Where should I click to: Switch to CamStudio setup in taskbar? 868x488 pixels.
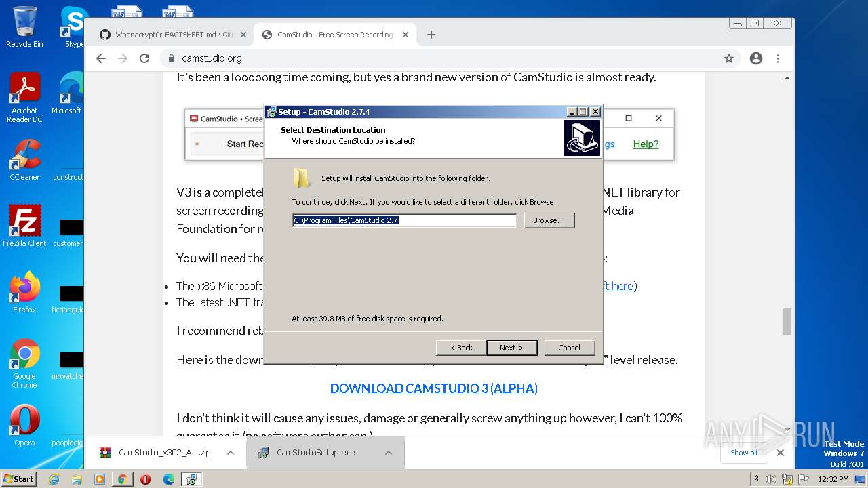pos(191,479)
